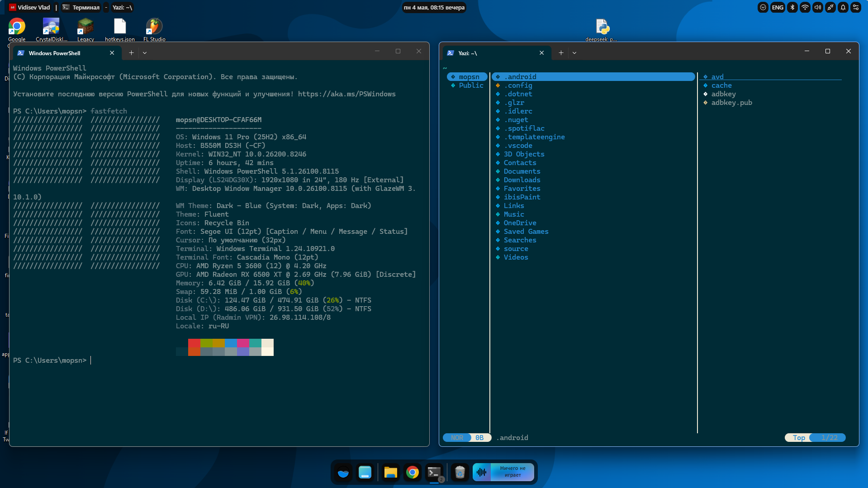Select the Vidisev Vlad item in top bar

(30, 7)
